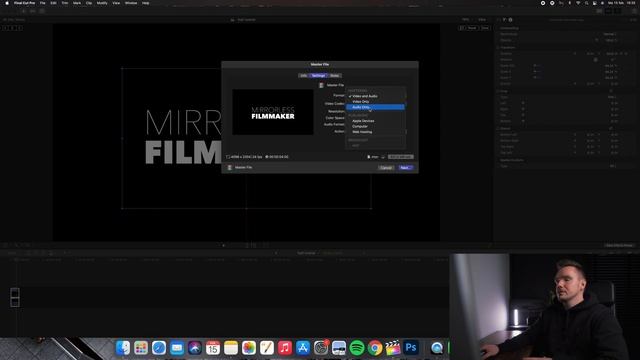This screenshot has height=360, width=640.
Task: Open Calendar from the dock
Action: (x=213, y=348)
